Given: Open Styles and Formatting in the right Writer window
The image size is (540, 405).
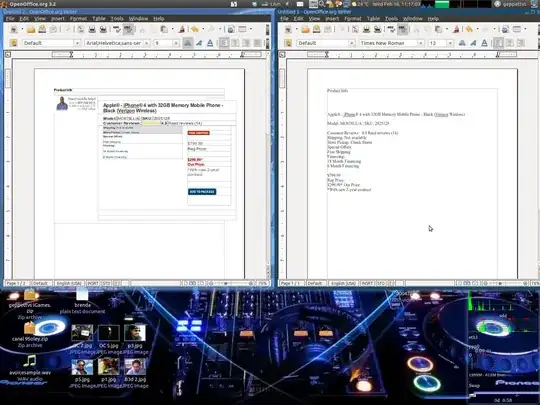Looking at the screenshot, I should click(x=288, y=43).
